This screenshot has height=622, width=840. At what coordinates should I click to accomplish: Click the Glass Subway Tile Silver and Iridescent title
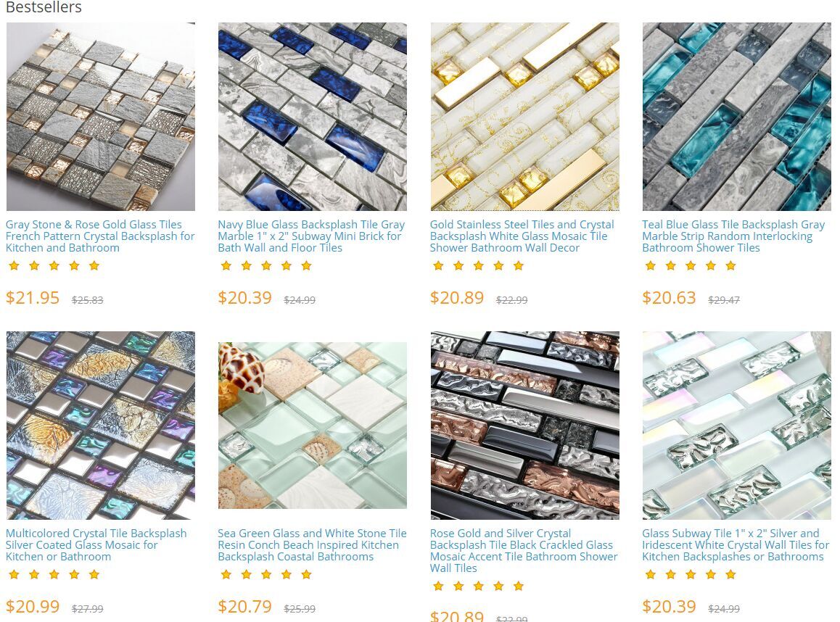pos(736,545)
